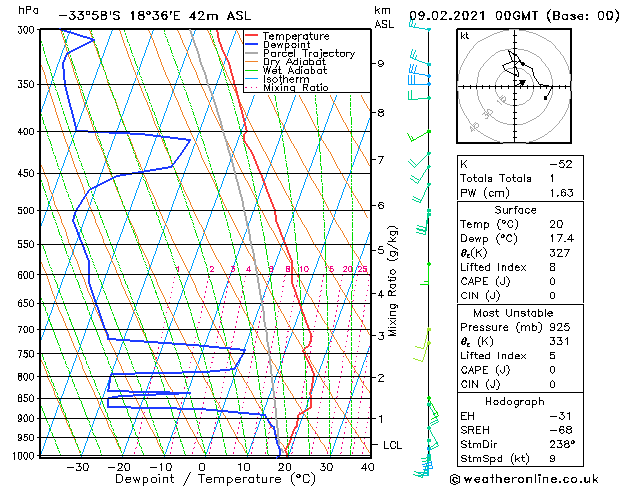
Task: Click the CAPE value in Surface table
Action: pos(552,281)
